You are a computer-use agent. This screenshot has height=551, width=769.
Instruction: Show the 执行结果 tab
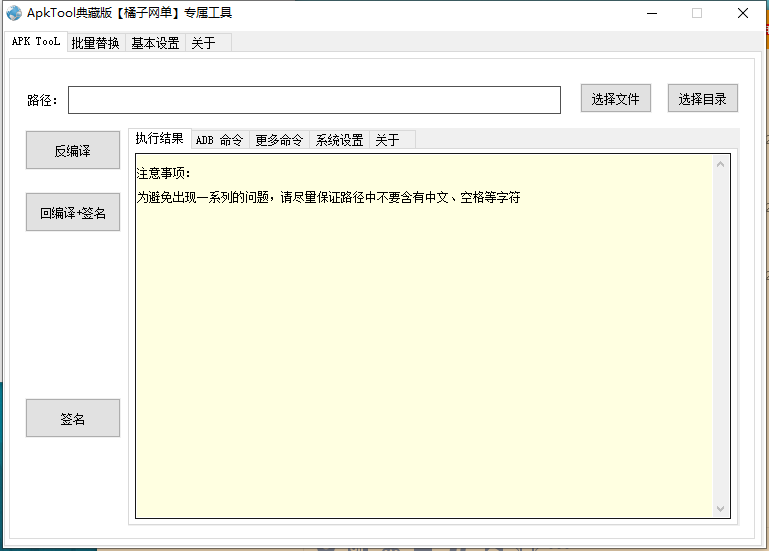click(x=159, y=139)
